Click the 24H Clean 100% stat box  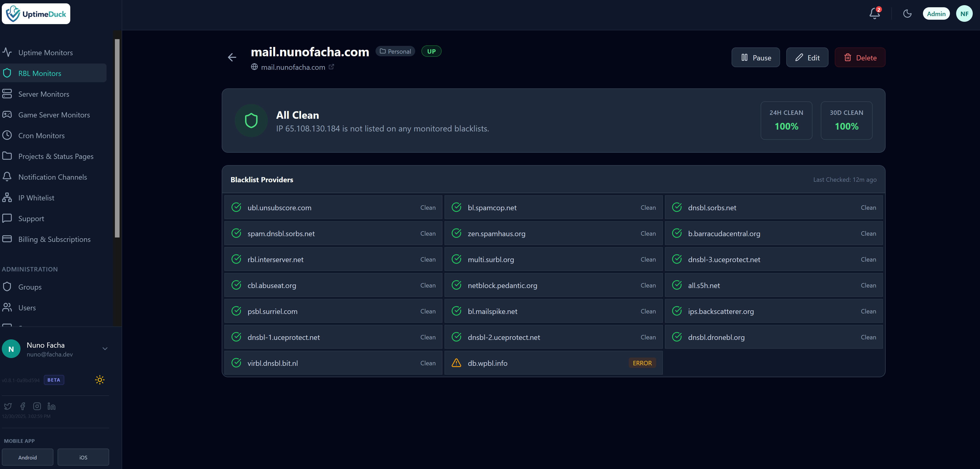pos(786,120)
